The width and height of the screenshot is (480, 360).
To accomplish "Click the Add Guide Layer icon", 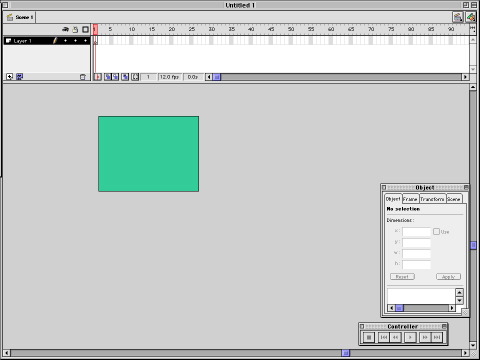I will [20, 77].
